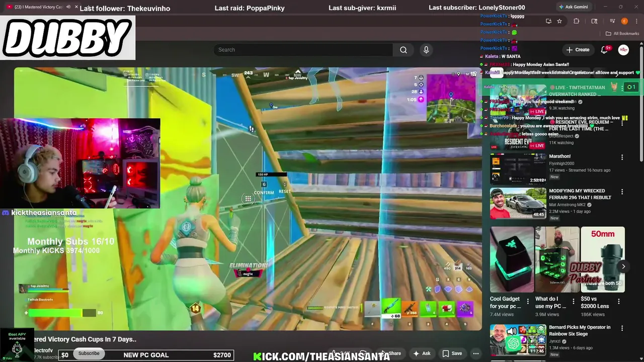Image resolution: width=644 pixels, height=362 pixels.
Task: Click the 186K views text
Action: 593,314
